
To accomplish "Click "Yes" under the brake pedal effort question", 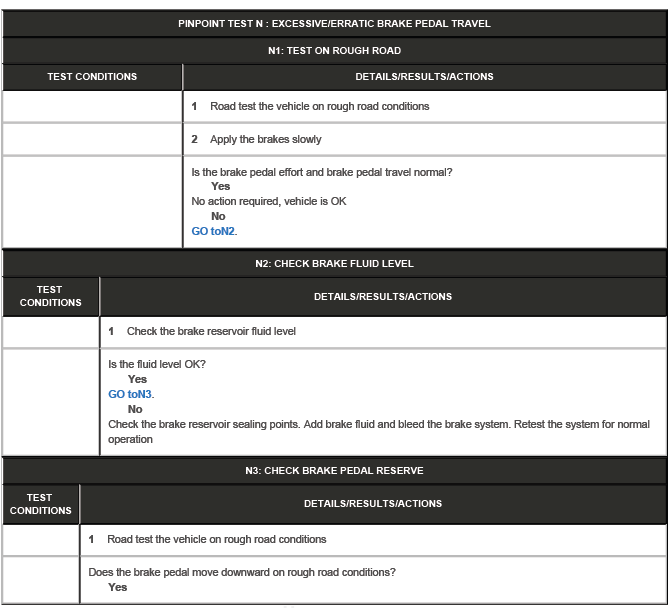I will (x=220, y=186).
